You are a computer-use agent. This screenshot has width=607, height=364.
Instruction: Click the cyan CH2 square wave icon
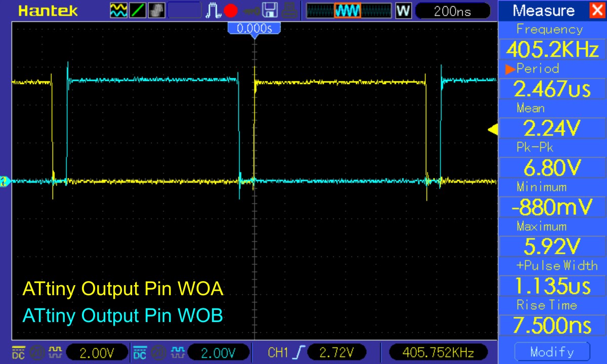click(178, 351)
